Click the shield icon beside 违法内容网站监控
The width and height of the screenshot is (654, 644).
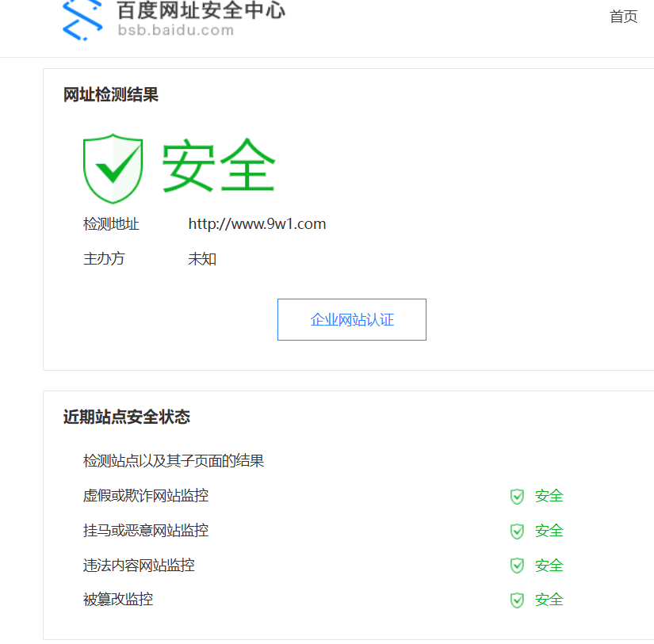pyautogui.click(x=517, y=566)
